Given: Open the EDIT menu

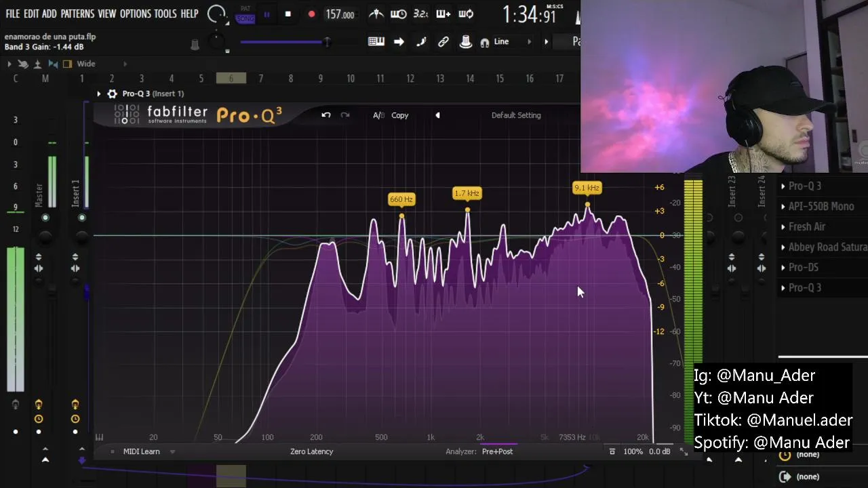Looking at the screenshot, I should [31, 14].
